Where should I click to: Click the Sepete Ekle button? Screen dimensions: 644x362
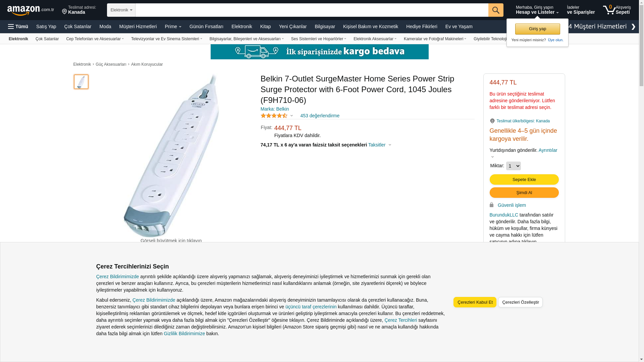click(524, 179)
